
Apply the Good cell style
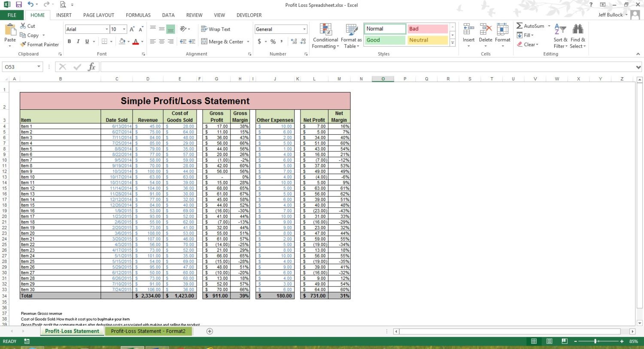coord(385,40)
